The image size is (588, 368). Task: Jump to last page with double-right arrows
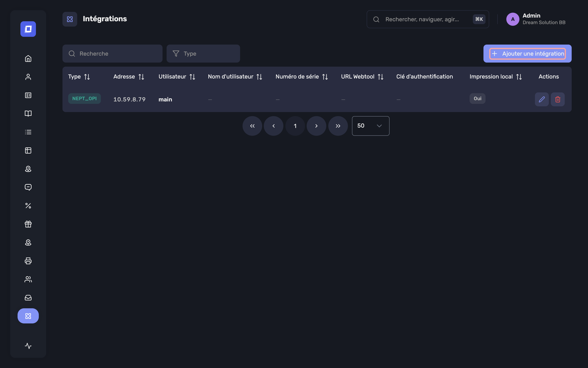coord(338,126)
